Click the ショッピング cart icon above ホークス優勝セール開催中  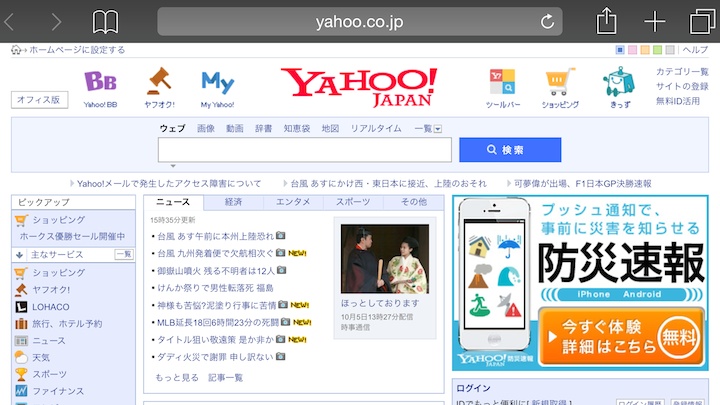click(21, 220)
